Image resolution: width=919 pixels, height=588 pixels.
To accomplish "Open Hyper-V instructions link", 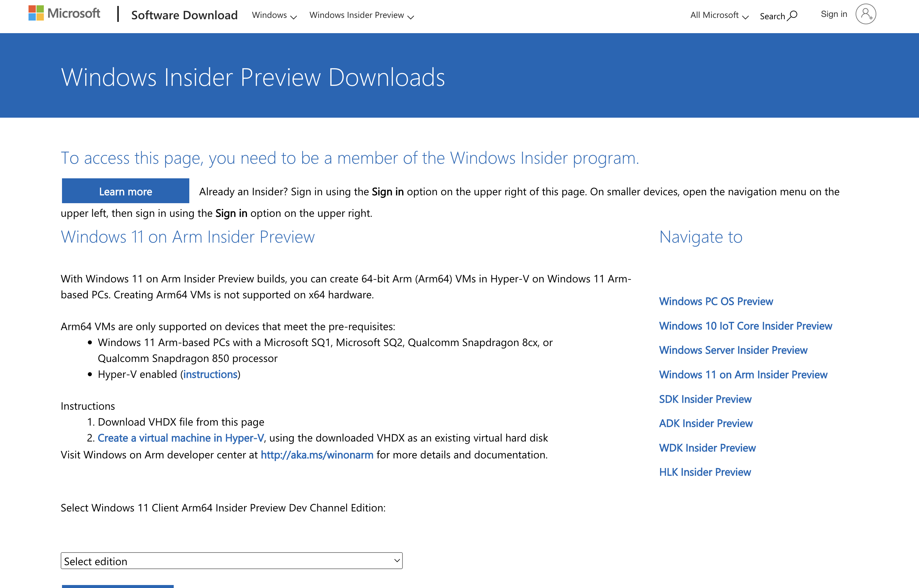I will point(211,374).
